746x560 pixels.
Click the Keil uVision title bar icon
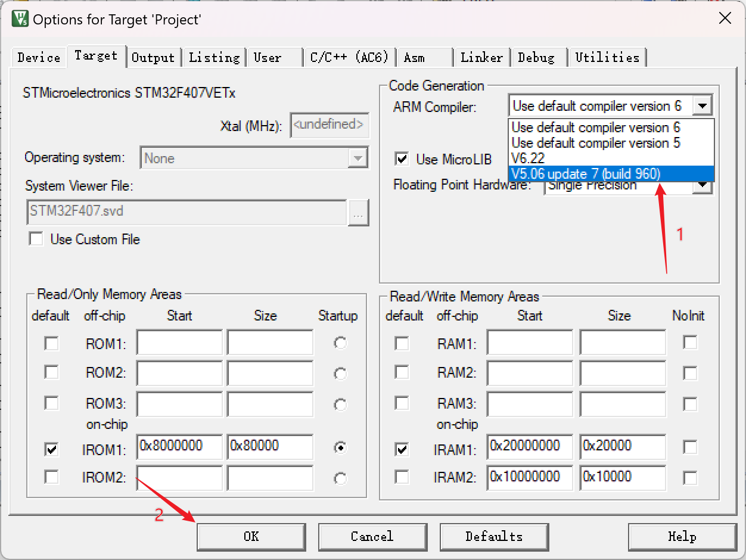click(x=20, y=19)
